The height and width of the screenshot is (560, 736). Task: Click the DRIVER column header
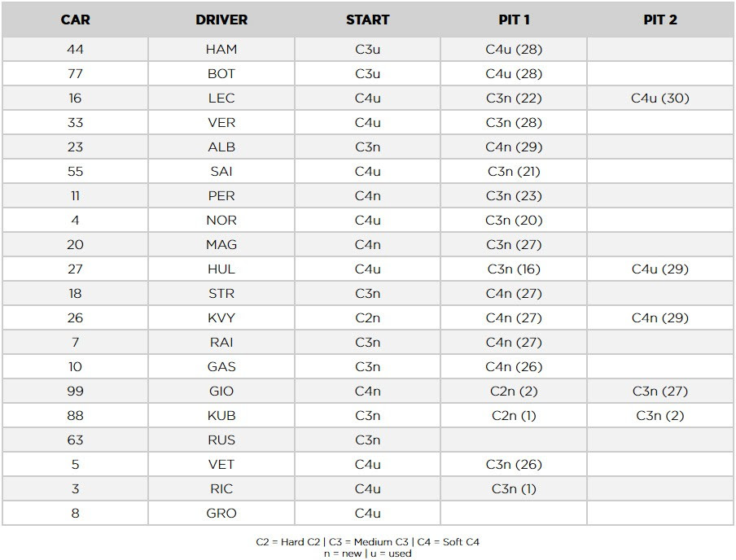click(221, 20)
